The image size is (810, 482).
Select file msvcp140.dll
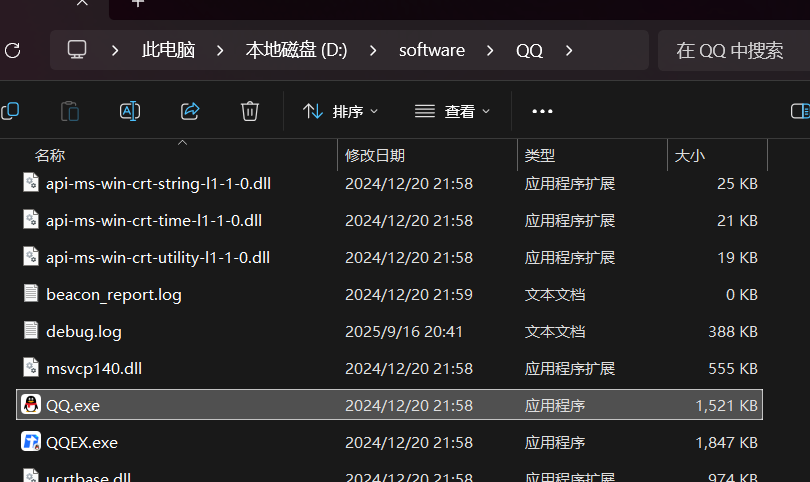point(94,368)
